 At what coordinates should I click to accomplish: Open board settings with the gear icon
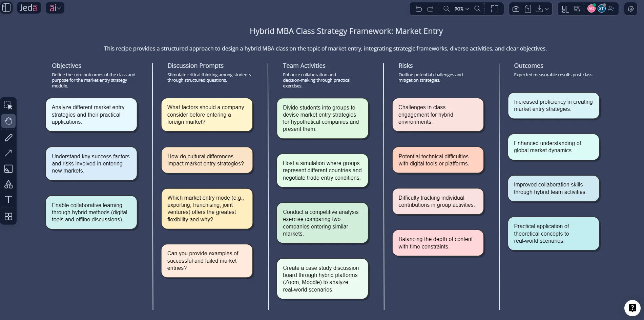(630, 8)
